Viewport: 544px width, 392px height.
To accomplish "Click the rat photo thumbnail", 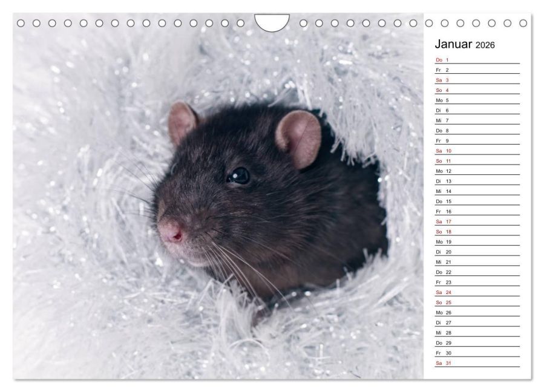I will 218,197.
